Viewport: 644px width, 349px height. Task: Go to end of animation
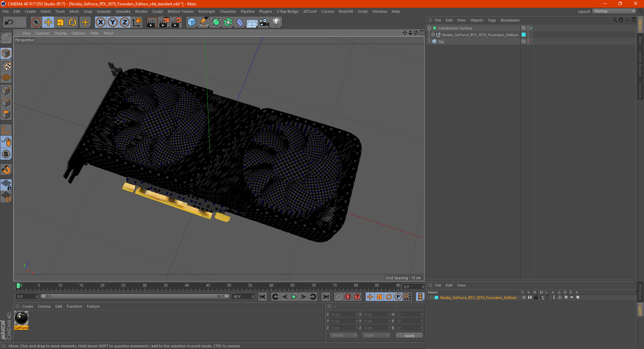coord(325,297)
